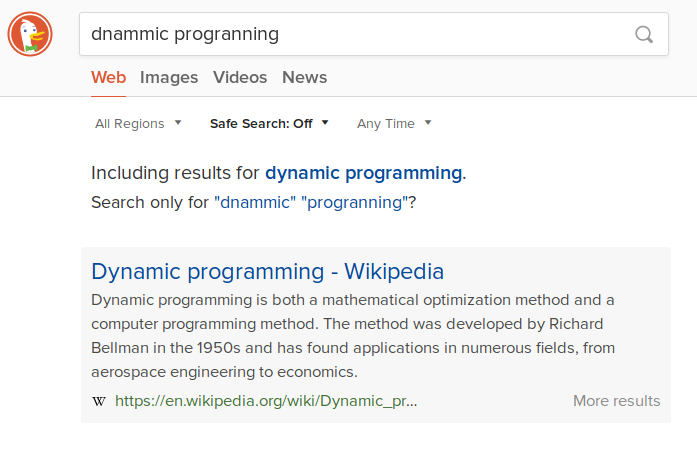The image size is (697, 449).
Task: Click the magnifying glass search icon
Action: pos(644,34)
